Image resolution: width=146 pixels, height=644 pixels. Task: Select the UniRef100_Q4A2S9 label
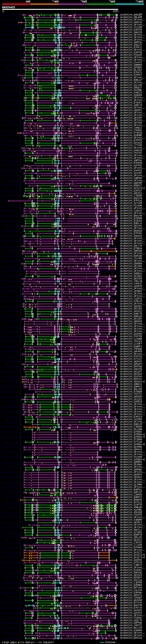131,32
